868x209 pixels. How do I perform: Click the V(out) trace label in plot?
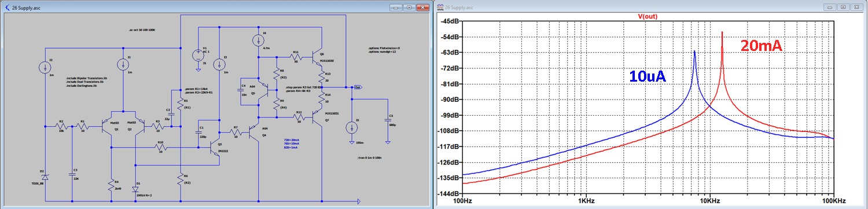(x=648, y=16)
